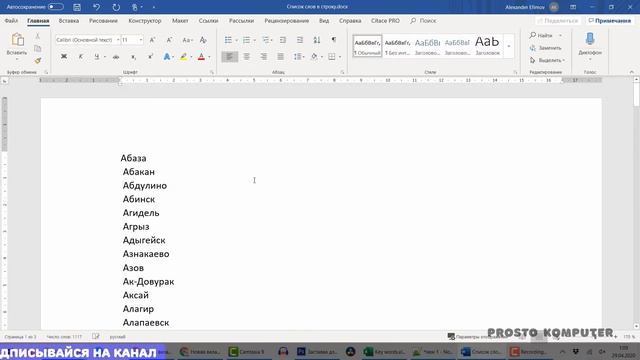Screen dimensions: 640x360
Task: Apply strikethrough formatting
Action: (x=116, y=57)
